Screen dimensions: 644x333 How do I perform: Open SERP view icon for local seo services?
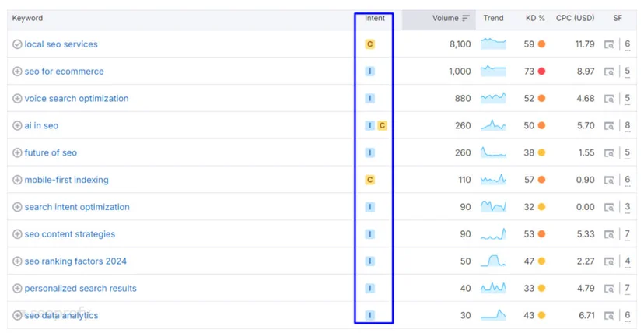[x=609, y=44]
